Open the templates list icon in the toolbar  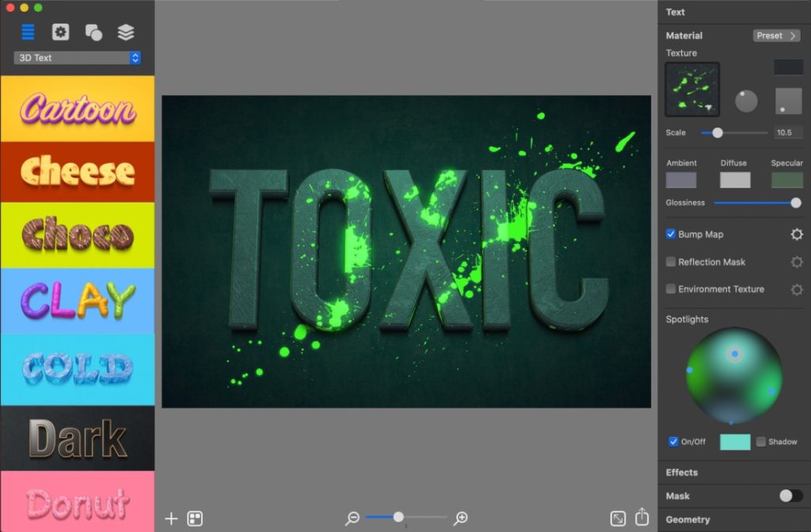pos(29,32)
